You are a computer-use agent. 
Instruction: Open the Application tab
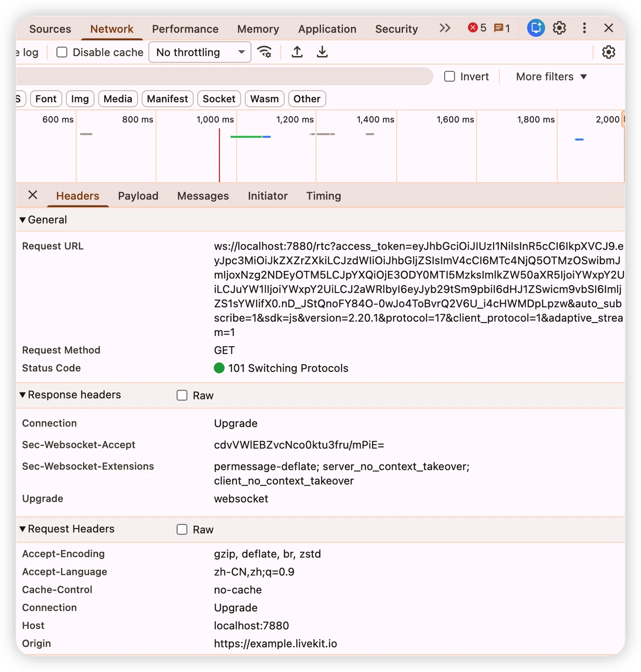(x=327, y=29)
